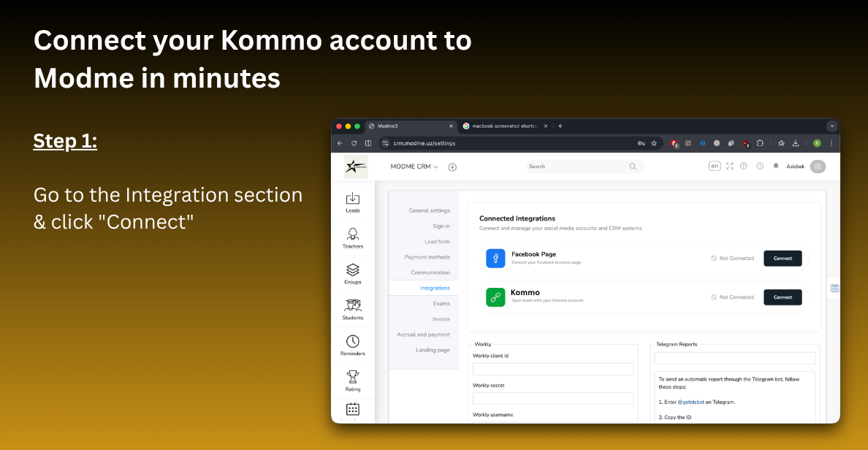Open Invoice settings item
The image size is (868, 450).
[x=441, y=319]
